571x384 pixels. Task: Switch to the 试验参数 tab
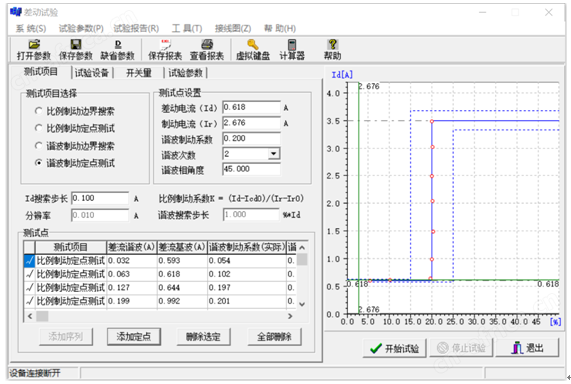coord(185,73)
